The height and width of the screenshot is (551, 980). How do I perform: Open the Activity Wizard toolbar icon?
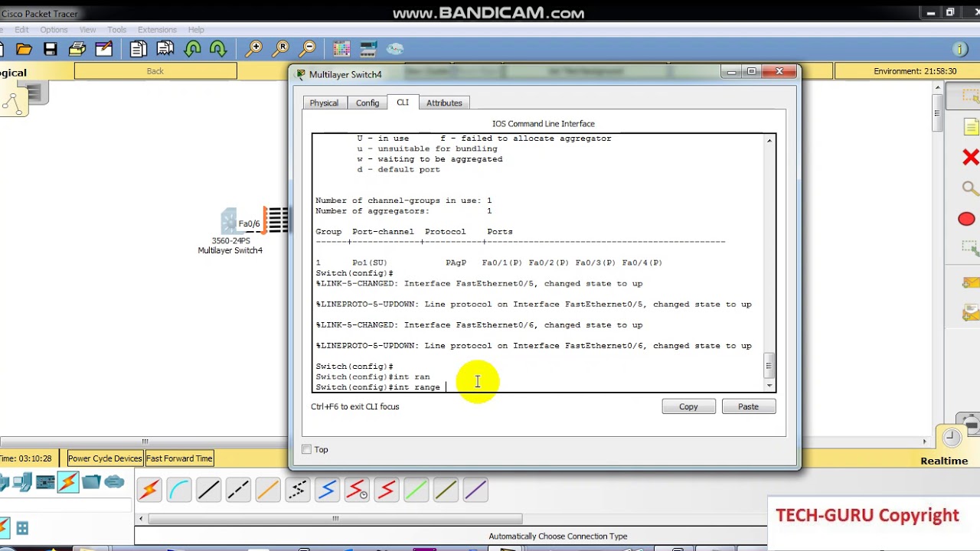[x=103, y=49]
